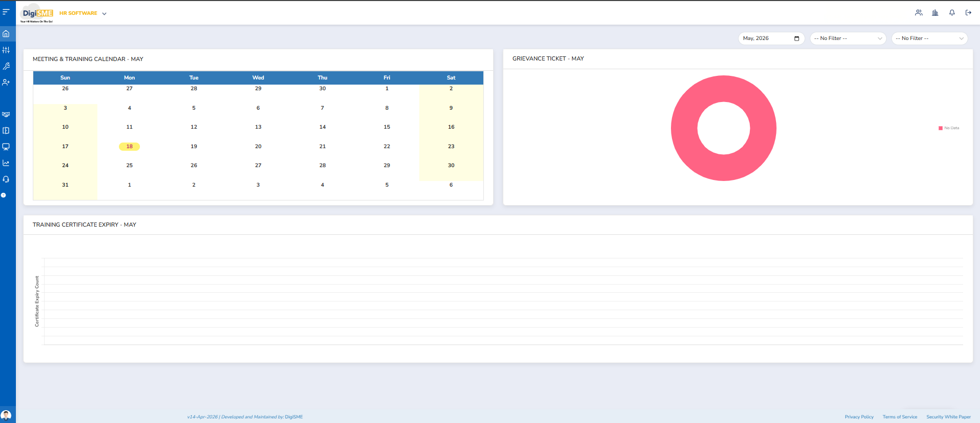
Task: Select highlighted date 18 in calendar
Action: [129, 147]
